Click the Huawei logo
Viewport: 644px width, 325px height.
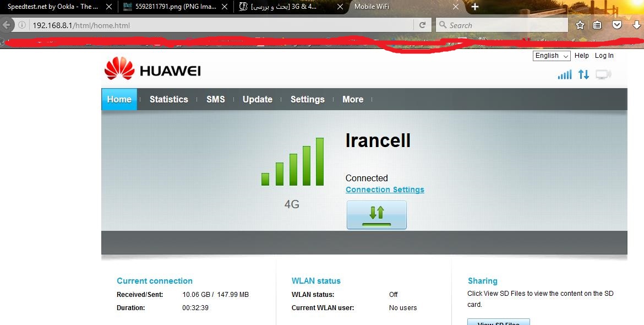pyautogui.click(x=152, y=69)
